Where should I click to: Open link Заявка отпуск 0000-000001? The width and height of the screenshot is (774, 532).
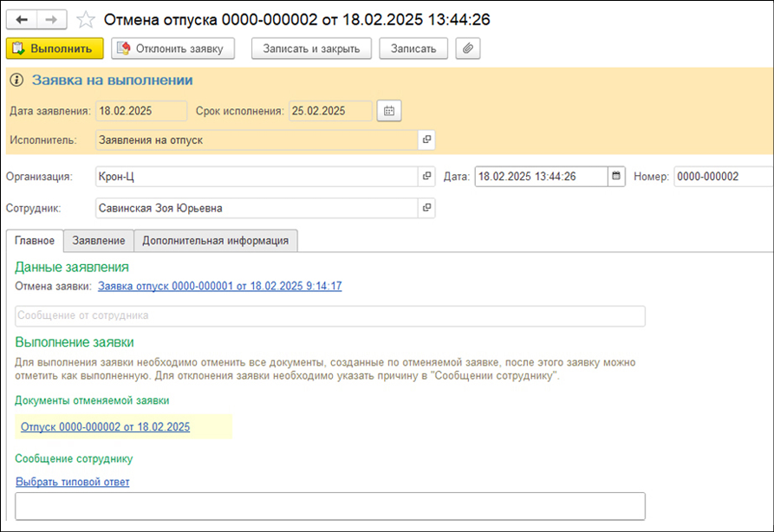[x=219, y=286]
